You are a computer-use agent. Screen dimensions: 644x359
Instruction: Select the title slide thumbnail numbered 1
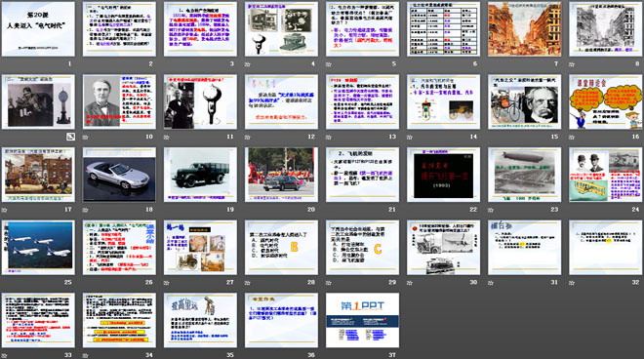(x=38, y=28)
